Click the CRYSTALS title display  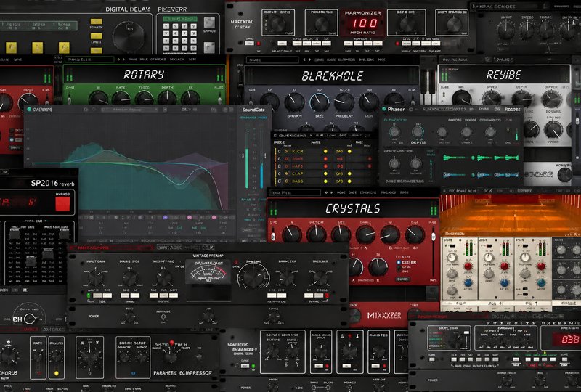coord(353,209)
